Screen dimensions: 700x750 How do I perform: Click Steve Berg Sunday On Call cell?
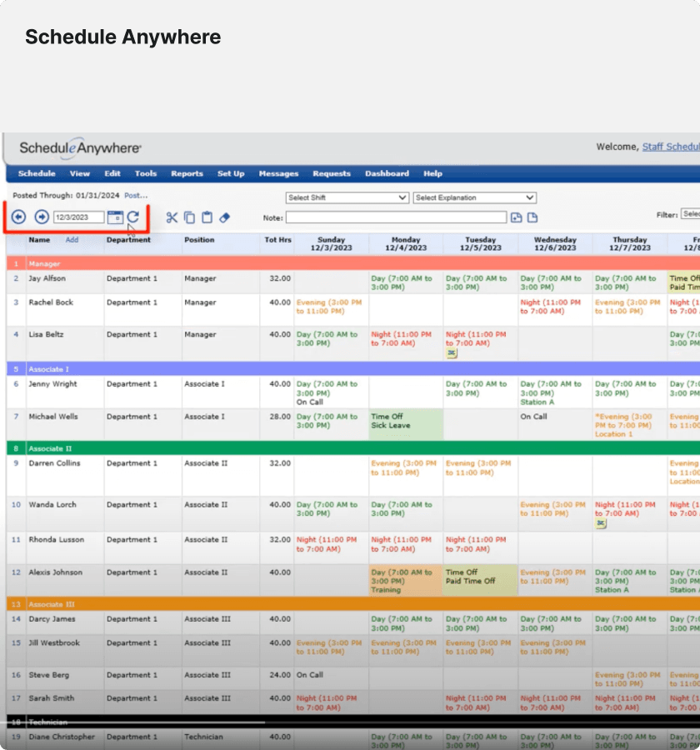331,678
